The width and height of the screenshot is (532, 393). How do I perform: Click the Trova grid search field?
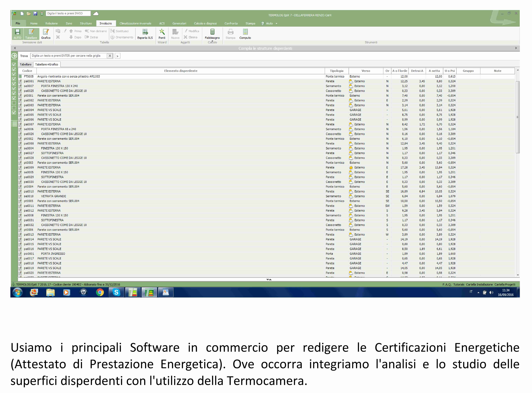(x=69, y=56)
